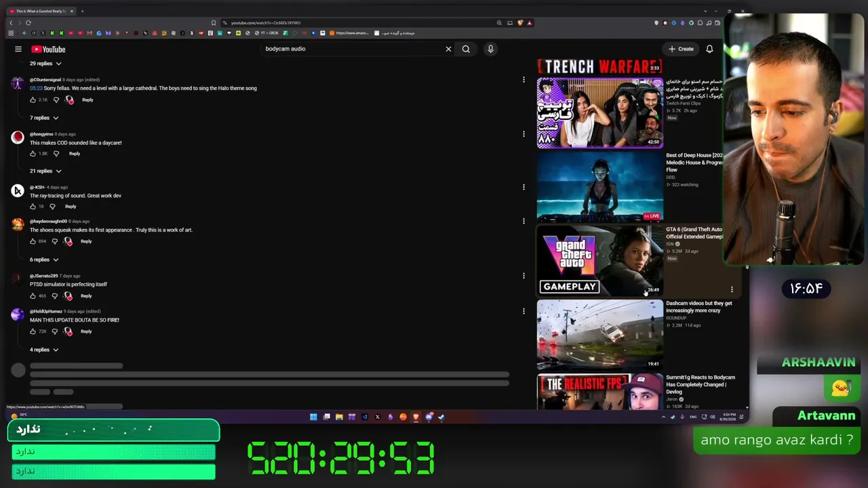868x488 pixels.
Task: Open @-KSH- profile avatar
Action: pos(18,190)
